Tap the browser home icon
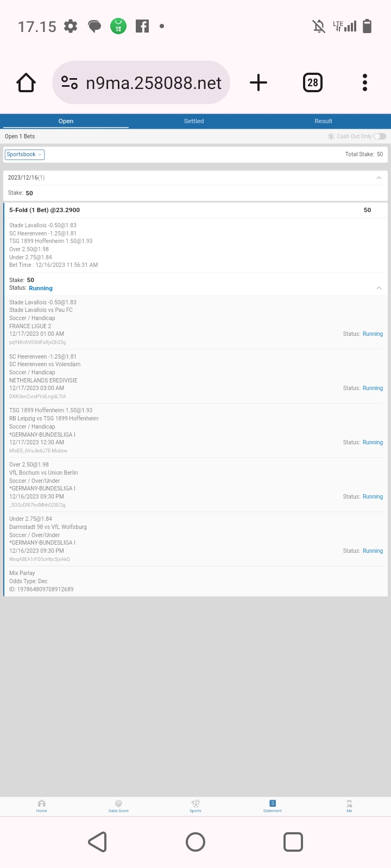Image resolution: width=391 pixels, height=868 pixels. click(x=26, y=82)
